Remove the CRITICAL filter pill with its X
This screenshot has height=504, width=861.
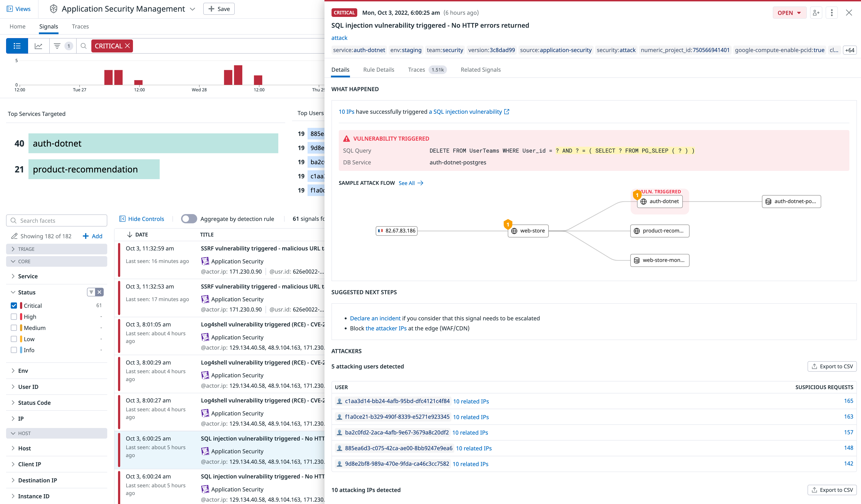click(x=127, y=45)
